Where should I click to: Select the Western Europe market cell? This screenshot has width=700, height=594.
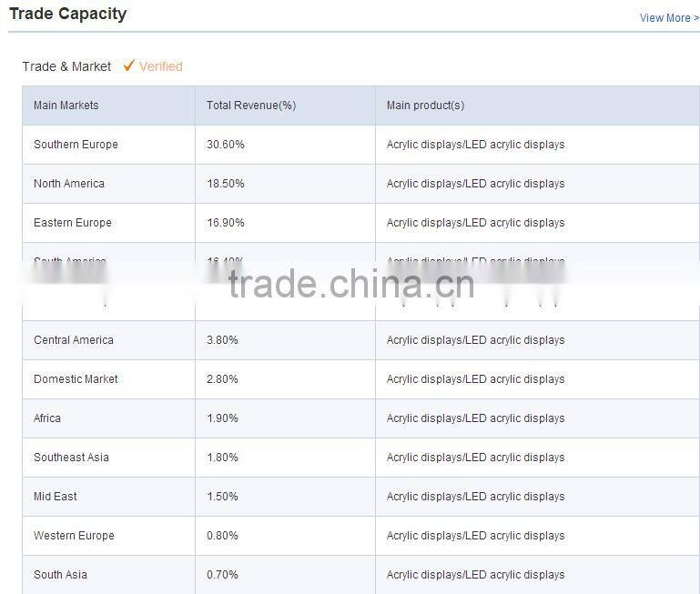click(74, 536)
